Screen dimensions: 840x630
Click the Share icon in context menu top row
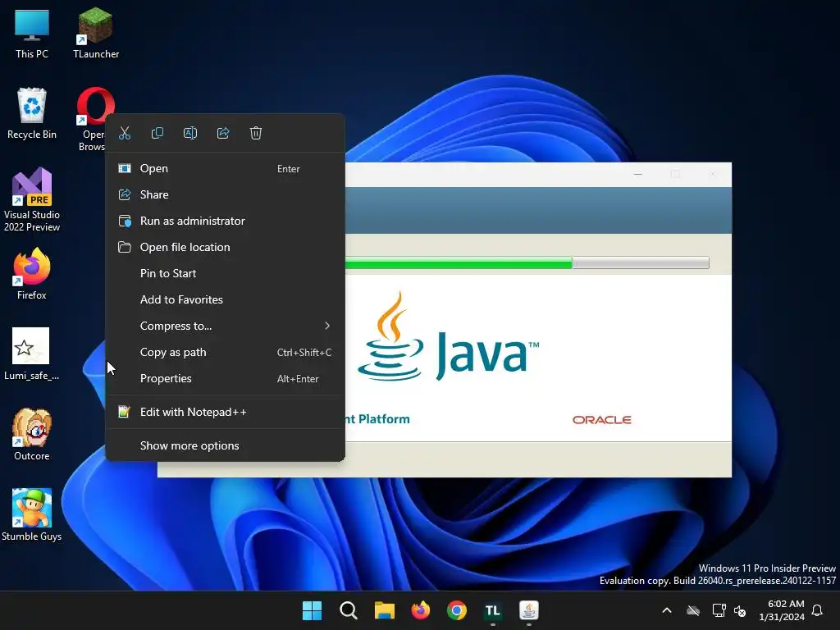pos(223,133)
